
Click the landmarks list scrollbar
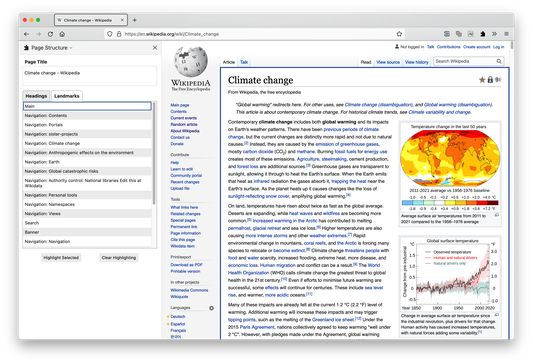click(x=154, y=153)
